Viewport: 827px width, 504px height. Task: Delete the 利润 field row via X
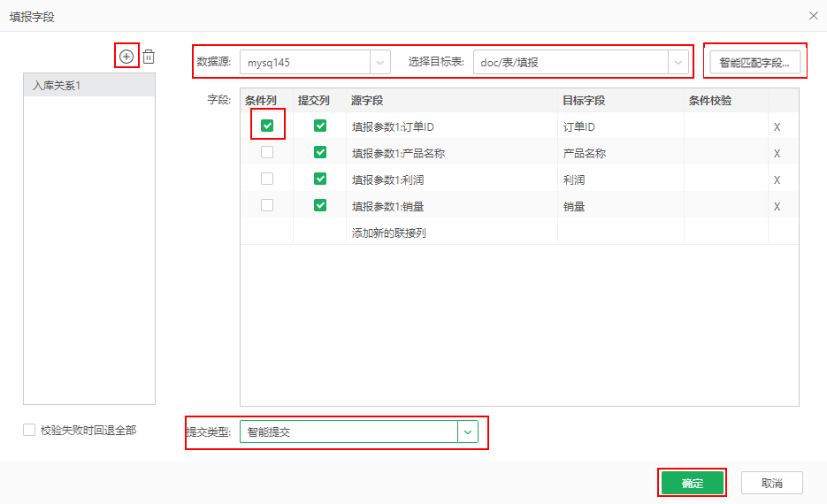click(777, 179)
